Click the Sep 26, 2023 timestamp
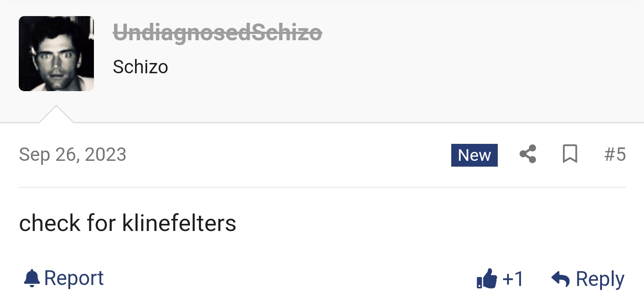The width and height of the screenshot is (644, 302). click(72, 155)
